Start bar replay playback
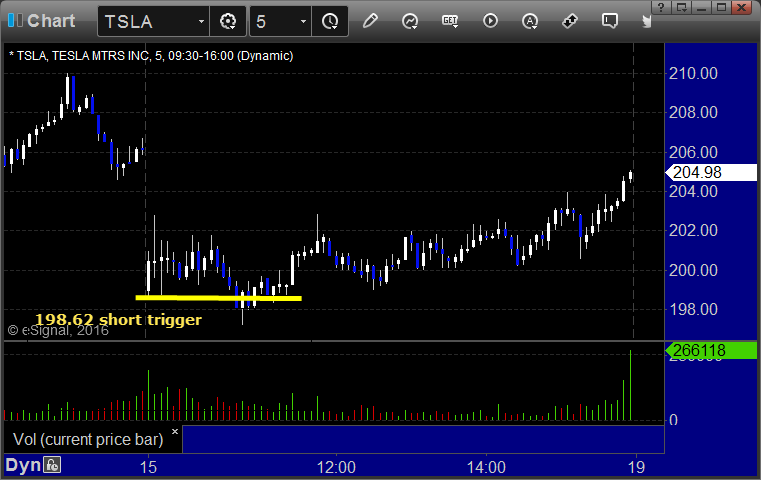The image size is (761, 480). pyautogui.click(x=490, y=21)
